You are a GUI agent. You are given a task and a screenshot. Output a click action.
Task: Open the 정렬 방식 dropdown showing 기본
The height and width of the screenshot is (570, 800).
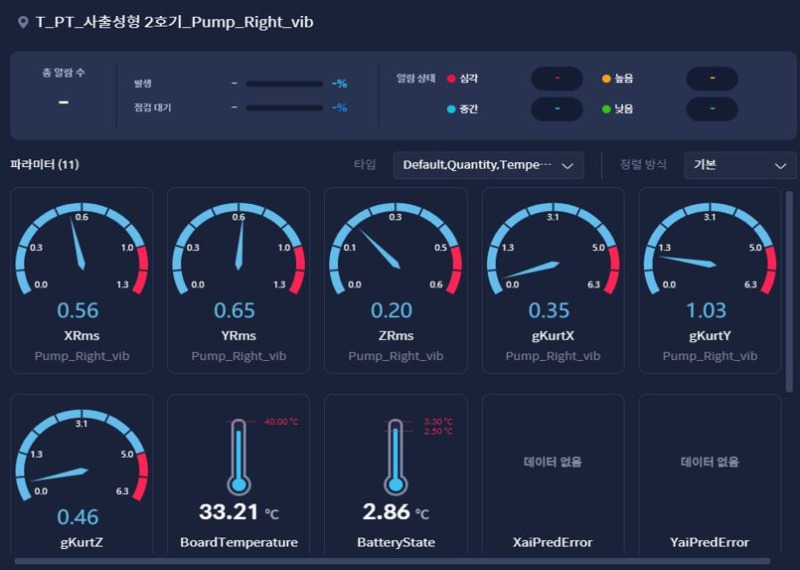tap(740, 165)
